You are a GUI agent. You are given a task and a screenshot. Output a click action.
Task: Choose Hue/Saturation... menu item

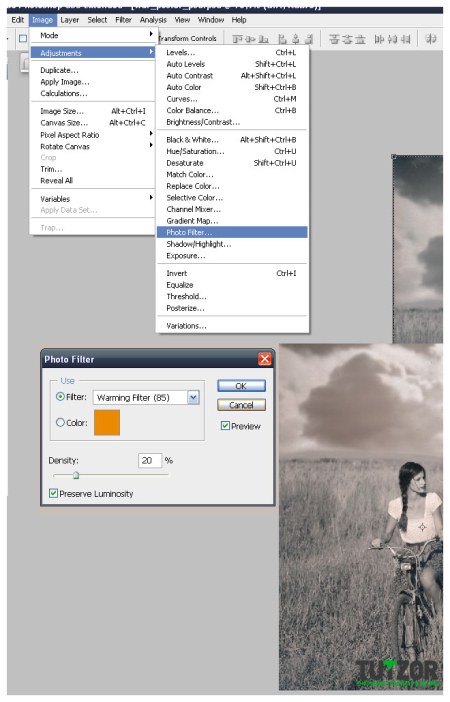[x=232, y=151]
